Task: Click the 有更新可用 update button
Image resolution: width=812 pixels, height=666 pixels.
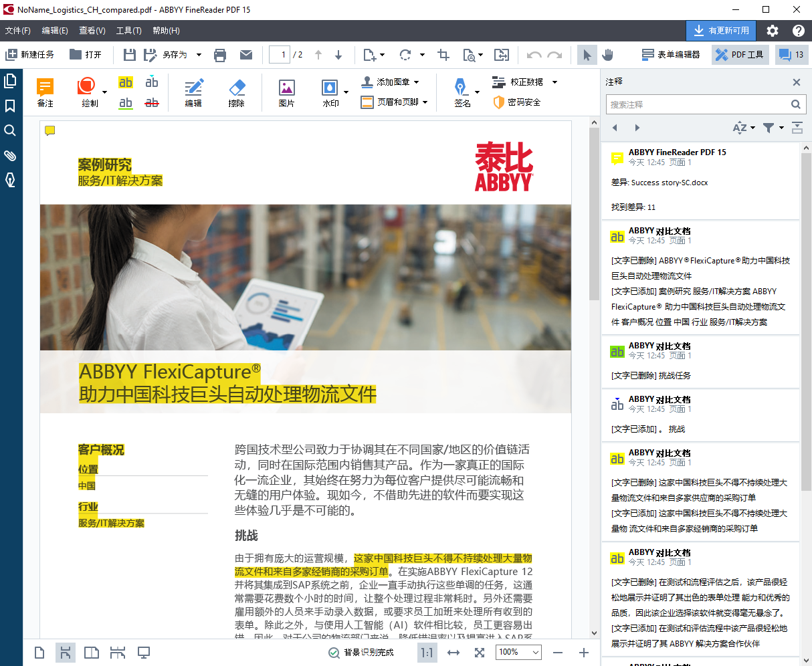Action: [x=721, y=31]
